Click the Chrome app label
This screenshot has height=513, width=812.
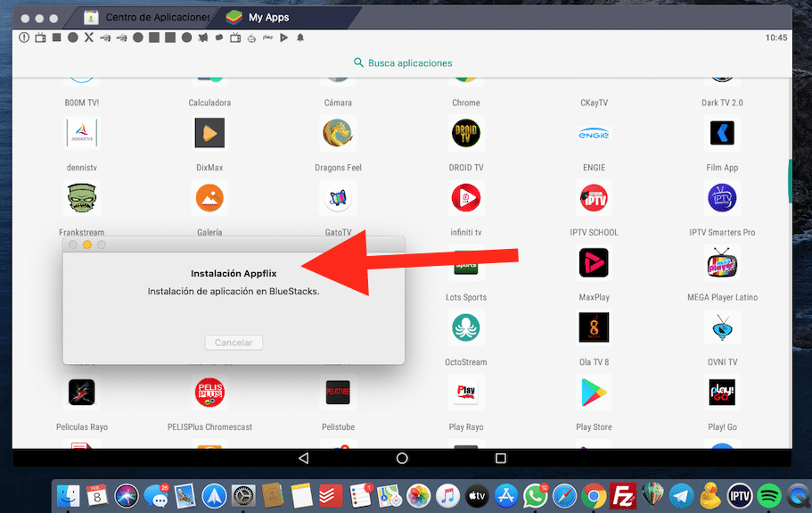click(x=466, y=103)
